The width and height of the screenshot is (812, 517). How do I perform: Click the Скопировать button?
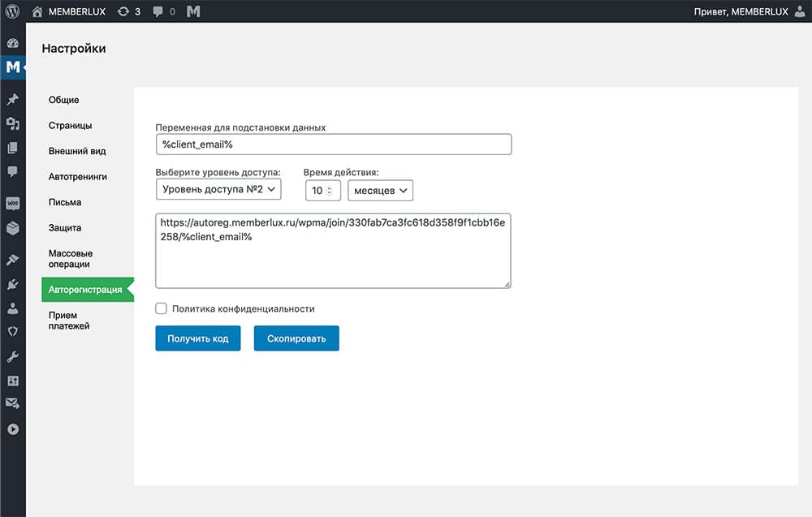click(x=296, y=338)
